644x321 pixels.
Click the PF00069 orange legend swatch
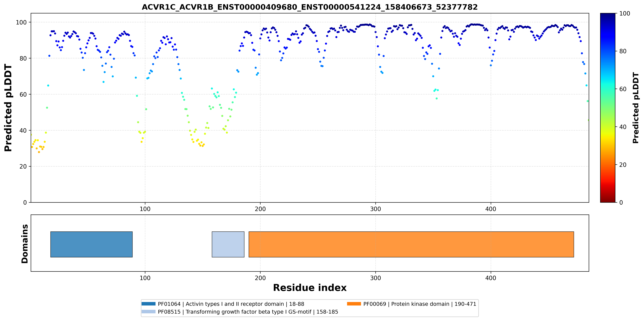[354, 304]
